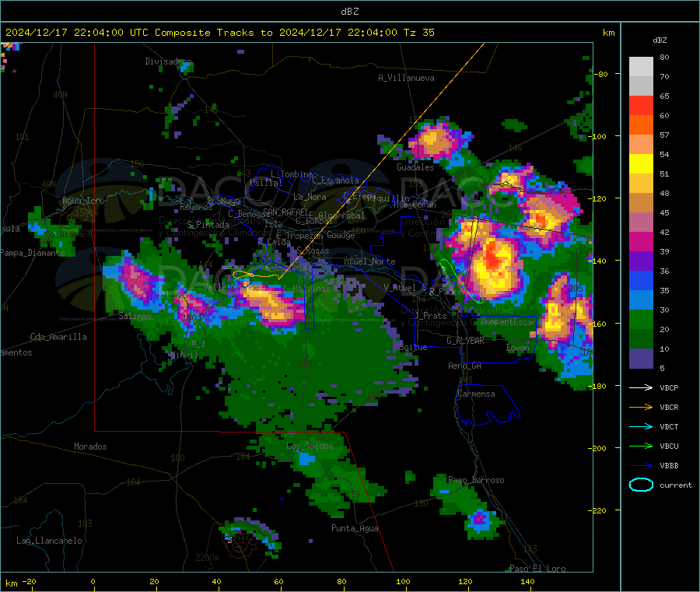Click the Bowen place label
Screen dimensions: 700x592
click(517, 347)
